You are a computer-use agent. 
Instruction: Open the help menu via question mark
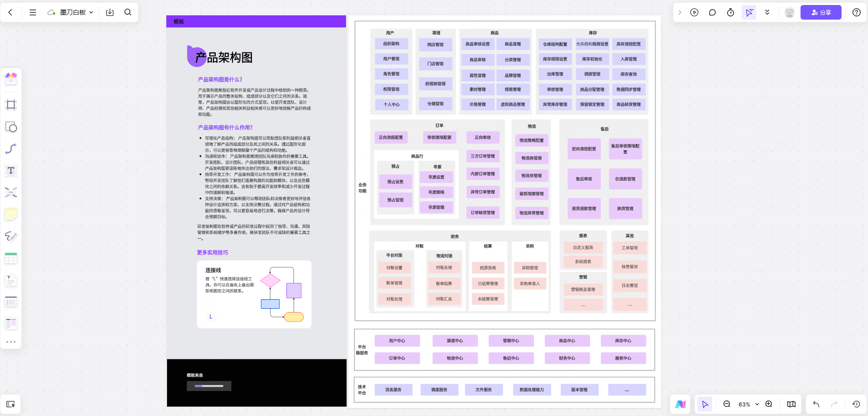point(856,12)
